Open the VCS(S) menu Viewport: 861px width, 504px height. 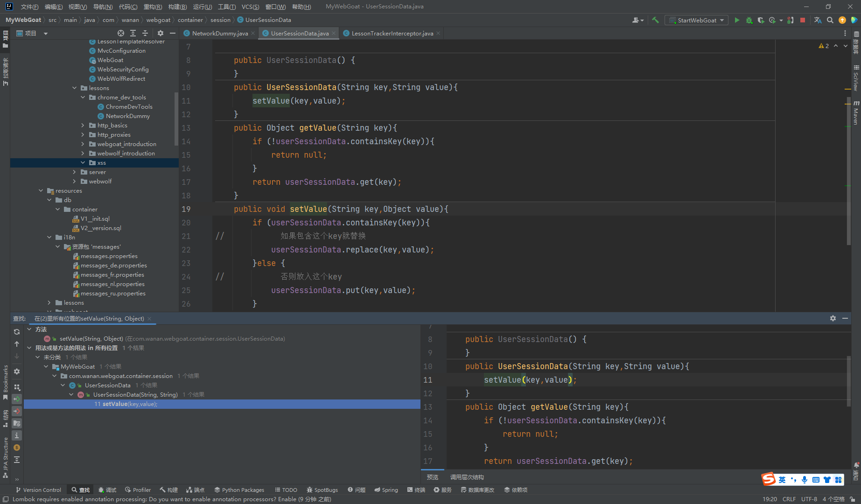pos(250,7)
